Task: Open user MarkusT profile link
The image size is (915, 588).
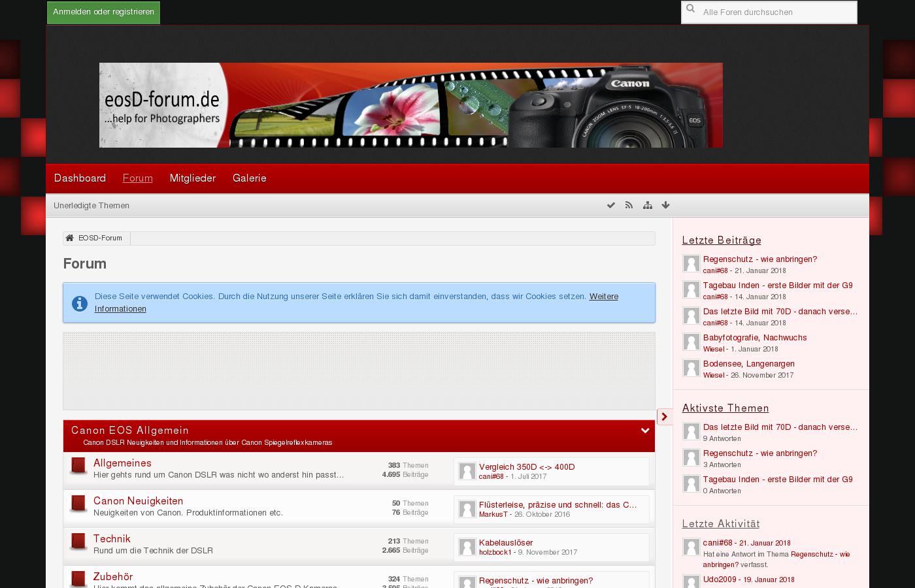Action: [x=493, y=515]
